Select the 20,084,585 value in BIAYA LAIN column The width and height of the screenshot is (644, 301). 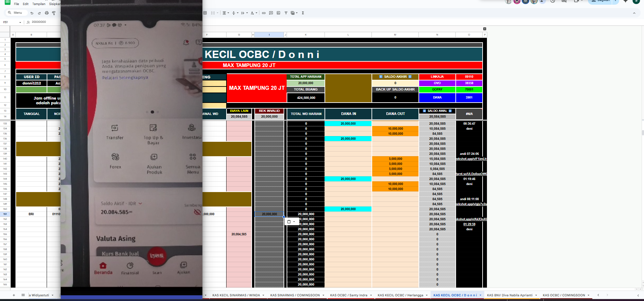(239, 234)
